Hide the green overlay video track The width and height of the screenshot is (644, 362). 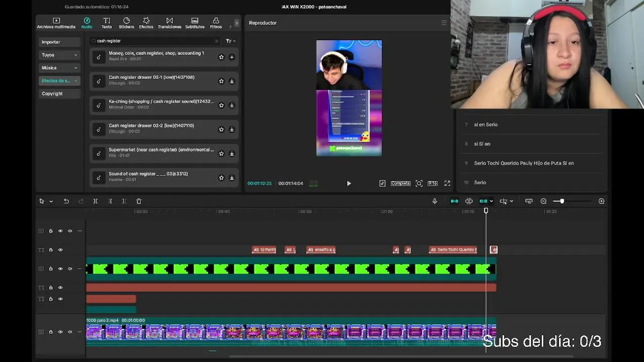(x=60, y=268)
